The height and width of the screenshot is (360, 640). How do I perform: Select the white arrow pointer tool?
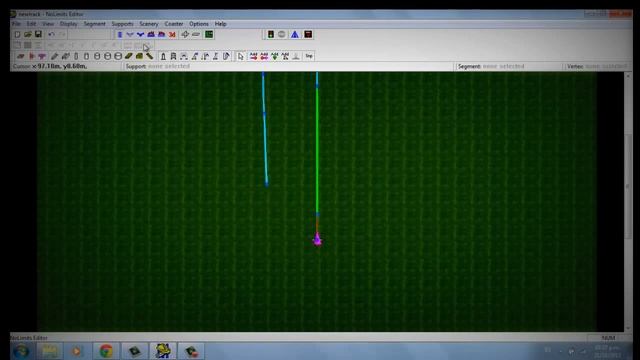click(240, 56)
